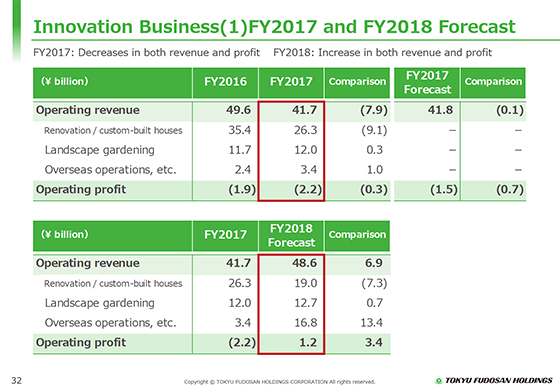The height and width of the screenshot is (388, 560).
Task: Click the FY2018 overseas comparison value 13.4
Action: point(371,323)
